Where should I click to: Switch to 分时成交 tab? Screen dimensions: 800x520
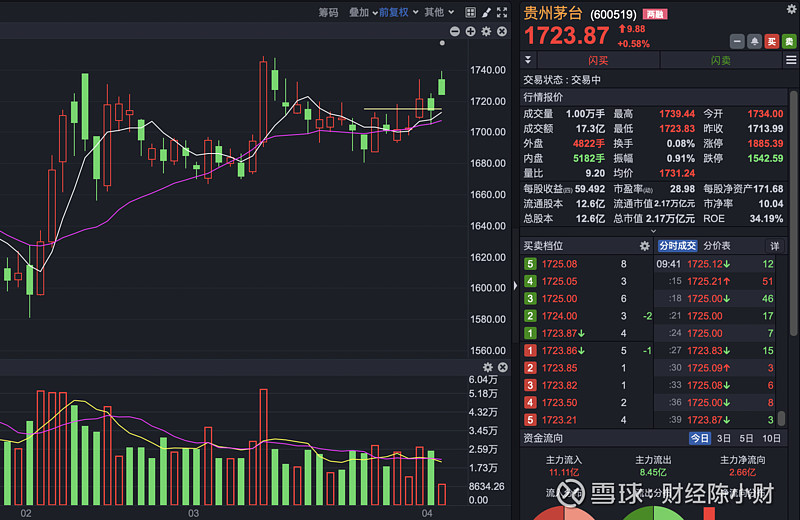(x=677, y=246)
